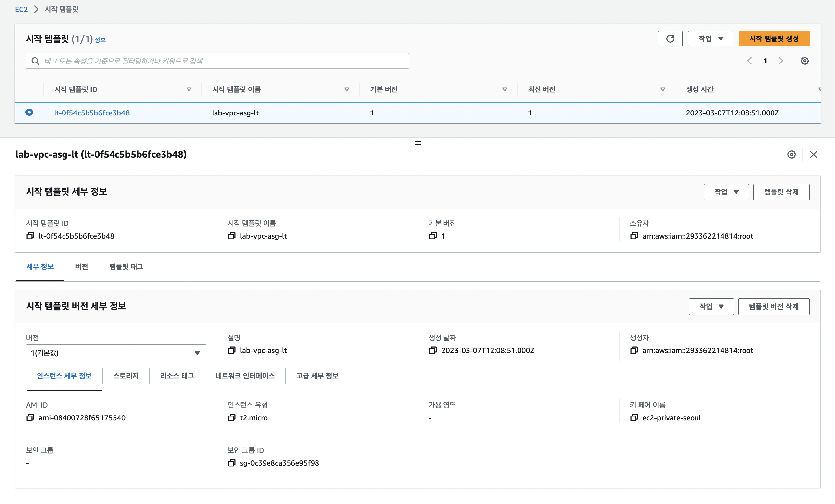Viewport: 835px width, 504px height.
Task: Sort by launch template ID column arrow
Action: pyautogui.click(x=189, y=89)
